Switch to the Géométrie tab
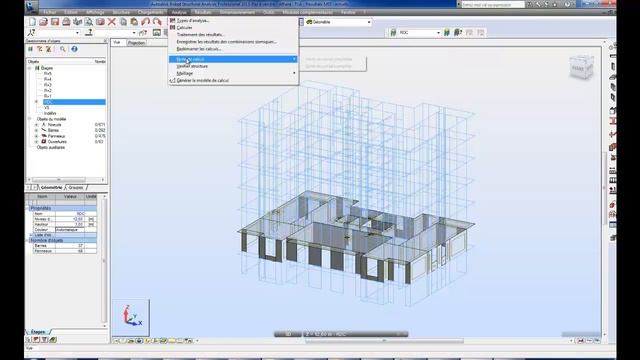Screen dimensions: 640x360 coord(51,188)
